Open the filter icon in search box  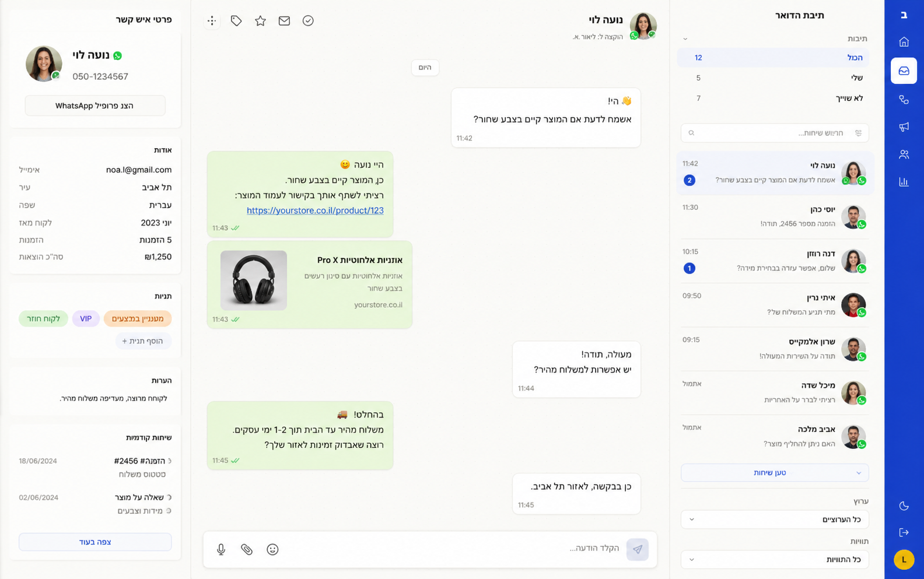pos(858,133)
